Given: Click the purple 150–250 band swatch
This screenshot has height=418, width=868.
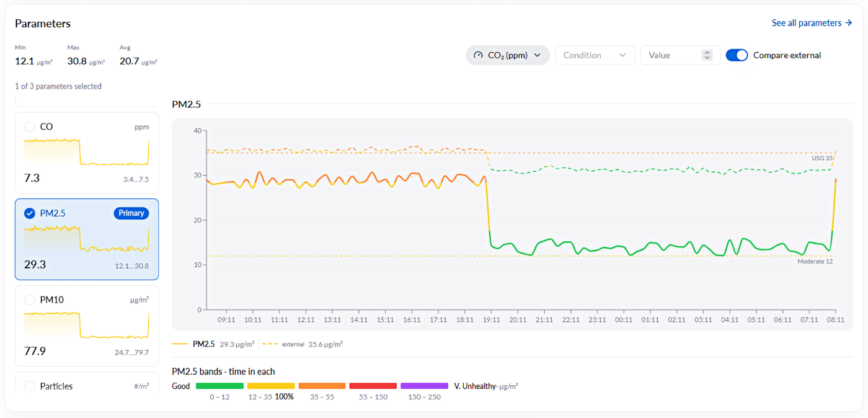Looking at the screenshot, I should (x=424, y=386).
